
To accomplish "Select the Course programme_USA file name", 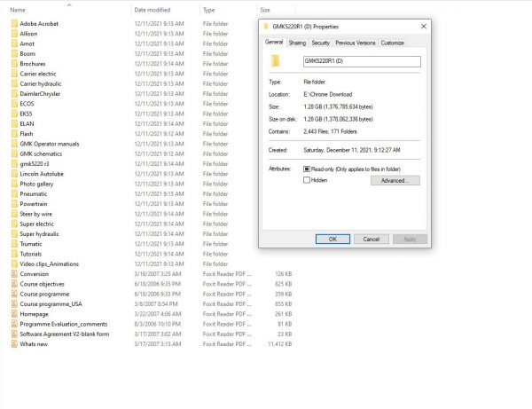I will [x=51, y=304].
